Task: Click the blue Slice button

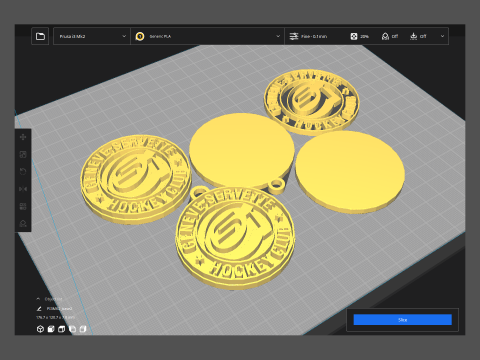Action: pyautogui.click(x=402, y=320)
